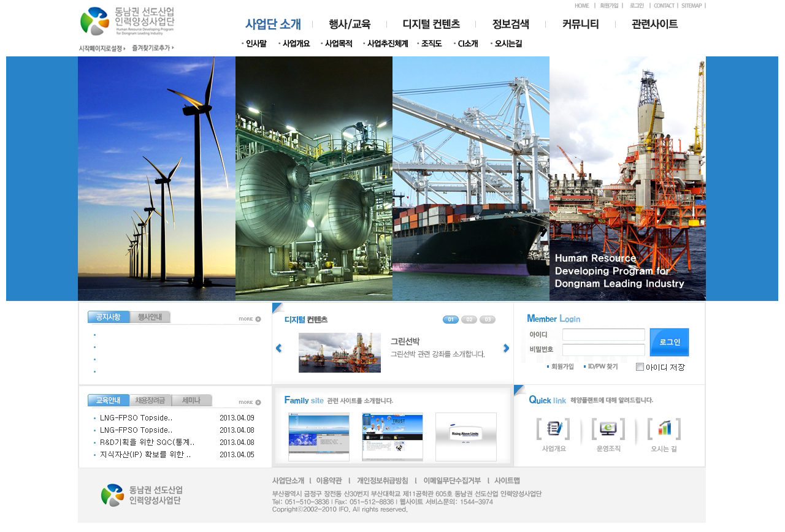
Task: Select carousel page 03 indicator
Action: click(x=488, y=319)
